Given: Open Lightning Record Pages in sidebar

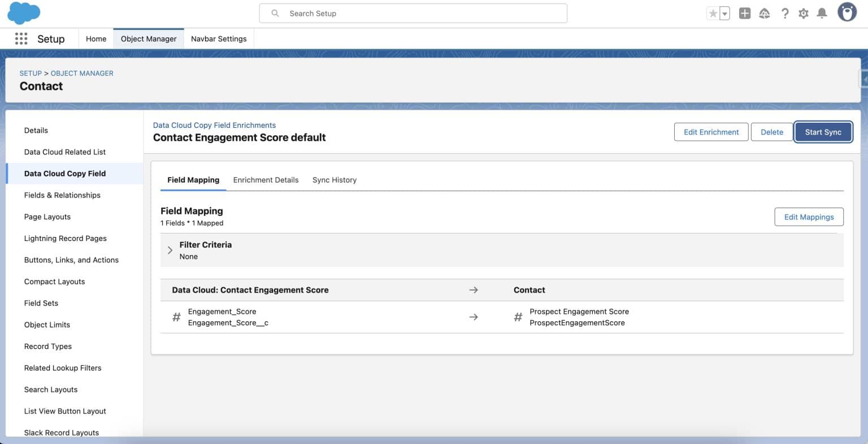Looking at the screenshot, I should coord(66,238).
